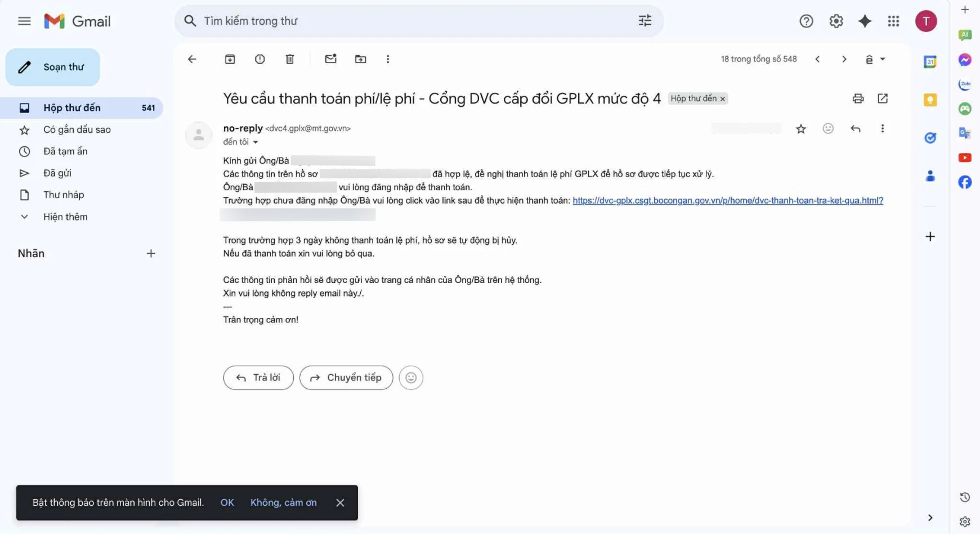The image size is (980, 534).
Task: Toggle the main menu hamburger
Action: coord(24,21)
